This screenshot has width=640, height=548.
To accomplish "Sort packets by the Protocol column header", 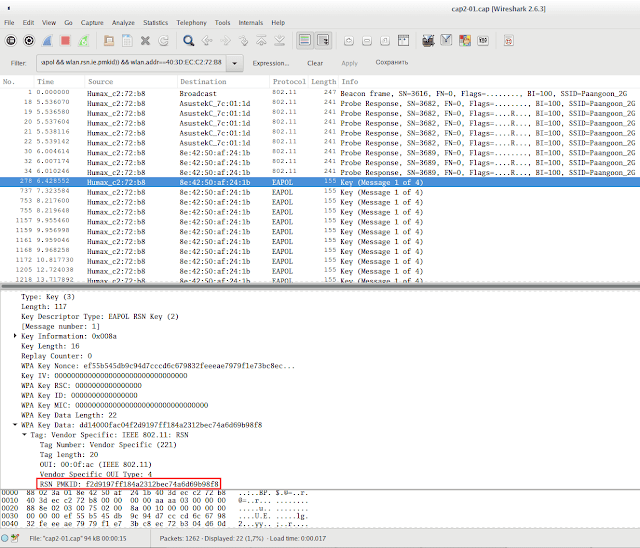I will 289,82.
